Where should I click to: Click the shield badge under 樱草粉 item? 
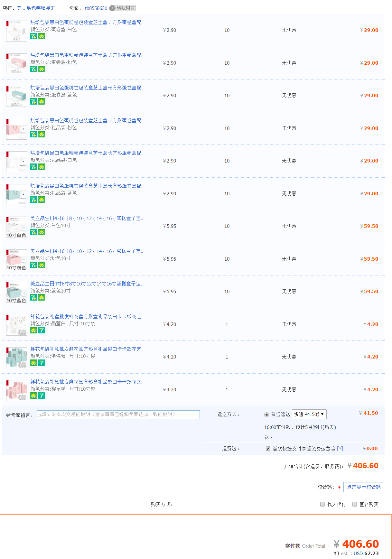click(x=33, y=396)
